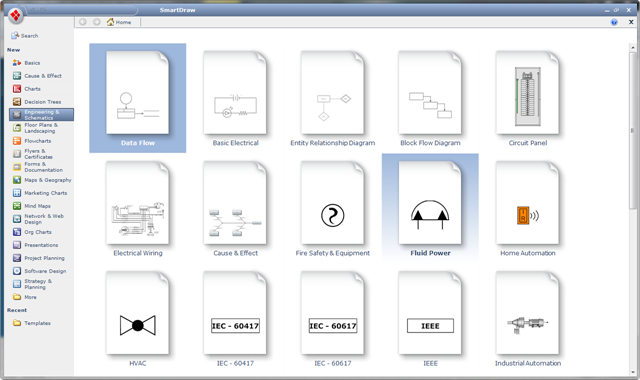
Task: Open the Org Charts category
Action: [x=32, y=232]
